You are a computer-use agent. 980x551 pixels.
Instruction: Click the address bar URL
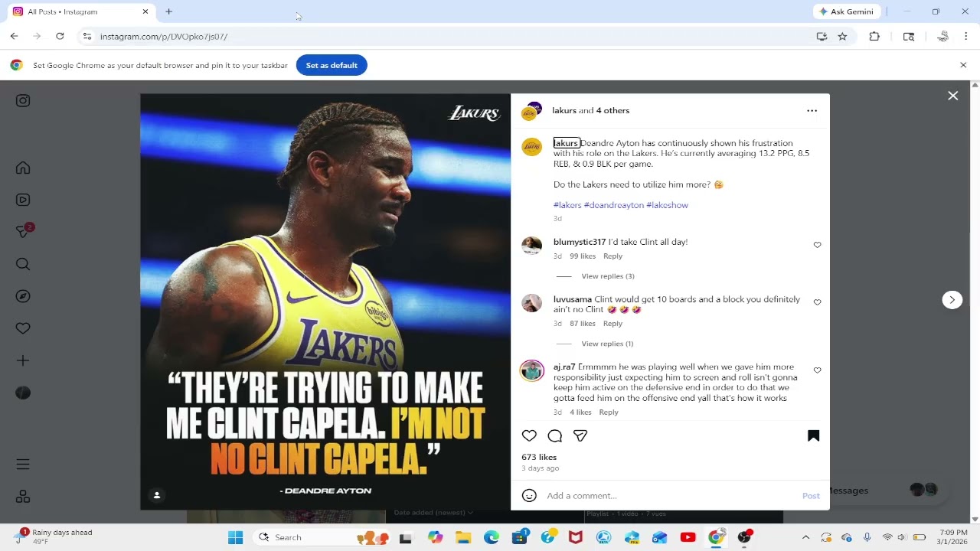click(164, 37)
